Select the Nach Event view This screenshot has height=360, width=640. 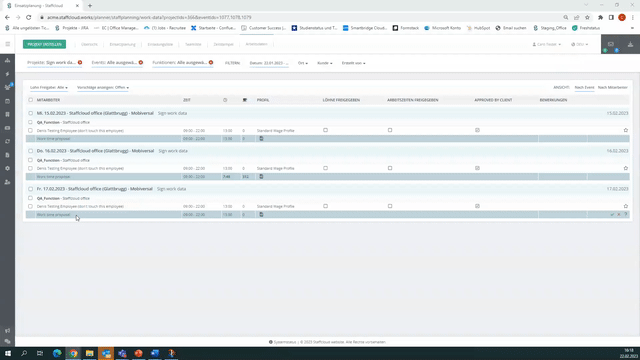pyautogui.click(x=584, y=87)
